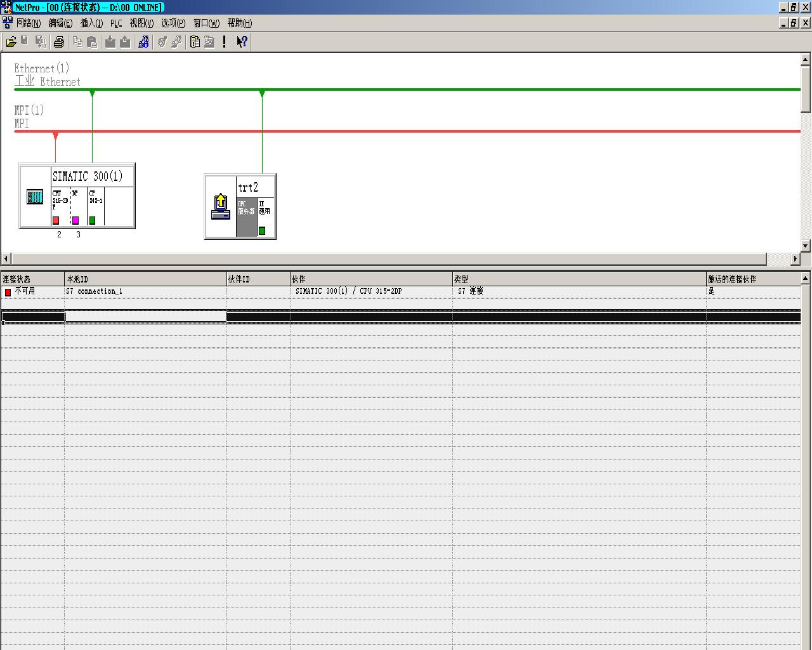Image resolution: width=812 pixels, height=650 pixels.
Task: Click the SIMATIC 300(1) station title
Action: click(88, 176)
